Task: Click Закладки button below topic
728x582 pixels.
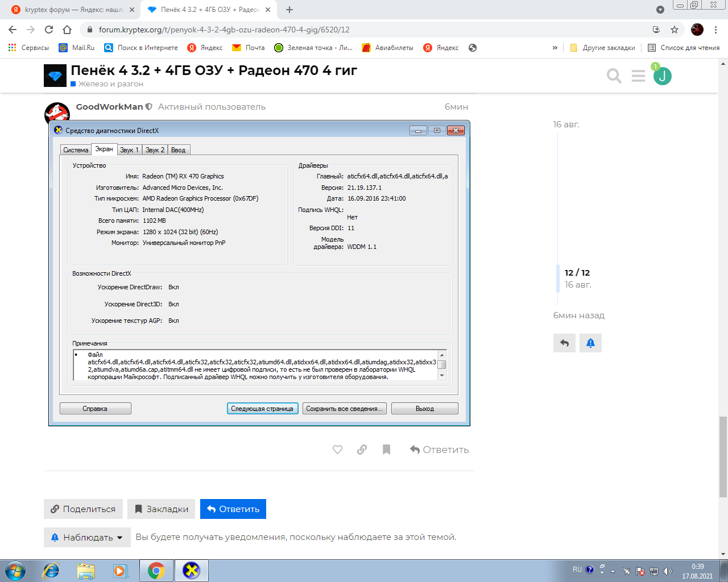Action: 162,509
